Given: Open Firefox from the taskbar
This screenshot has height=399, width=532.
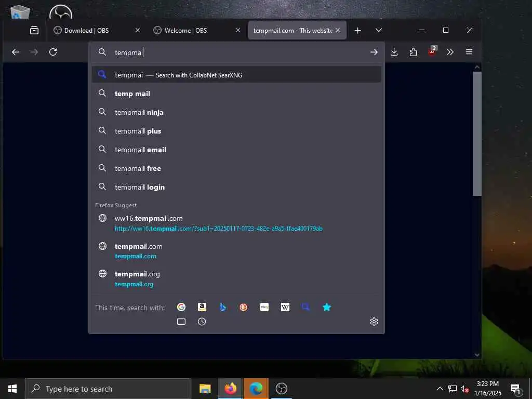Looking at the screenshot, I should [230, 389].
